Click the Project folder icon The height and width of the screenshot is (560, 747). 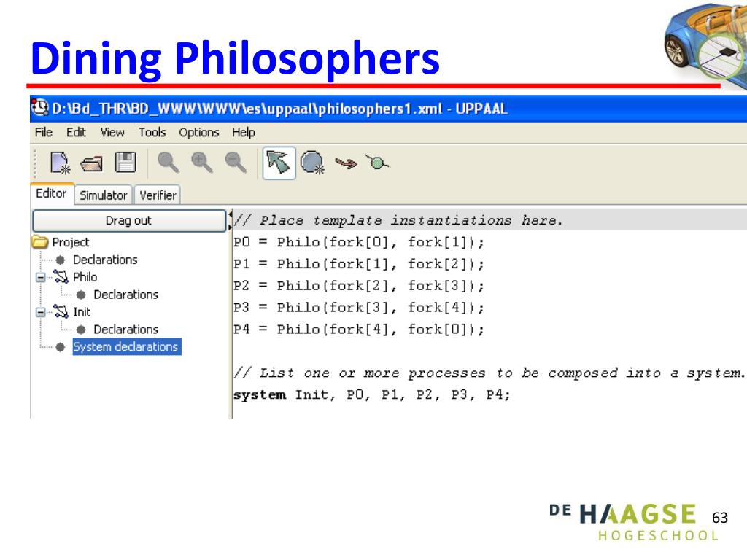tap(40, 242)
